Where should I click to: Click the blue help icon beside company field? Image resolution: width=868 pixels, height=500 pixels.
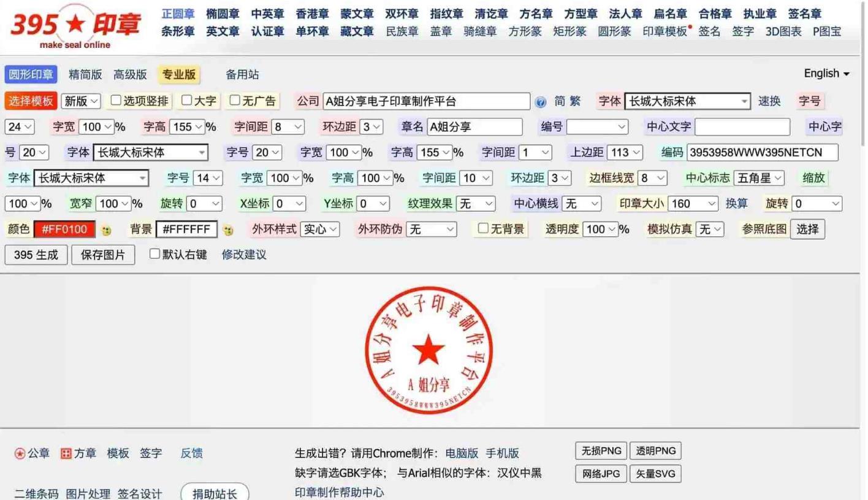tap(540, 102)
